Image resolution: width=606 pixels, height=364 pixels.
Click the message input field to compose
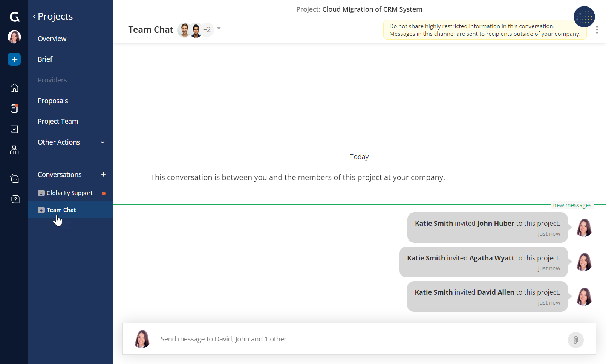pyautogui.click(x=339, y=339)
